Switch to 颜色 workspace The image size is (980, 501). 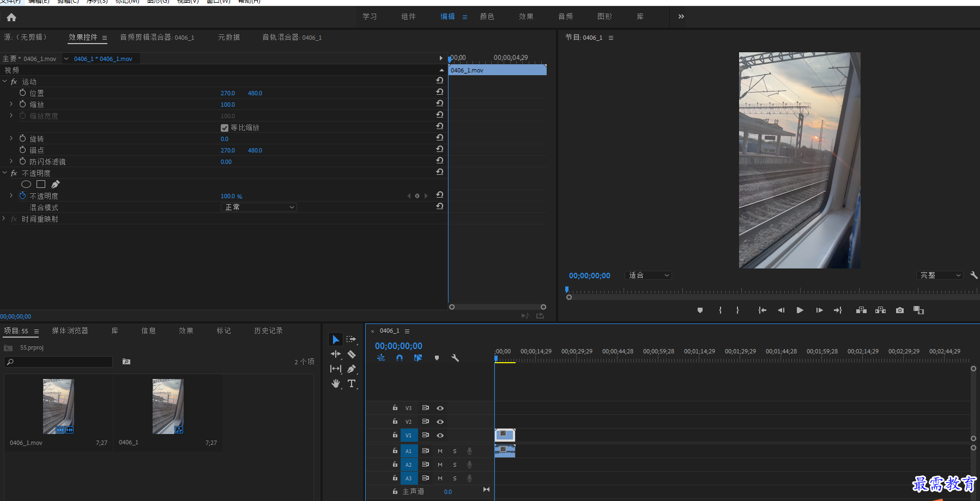487,16
